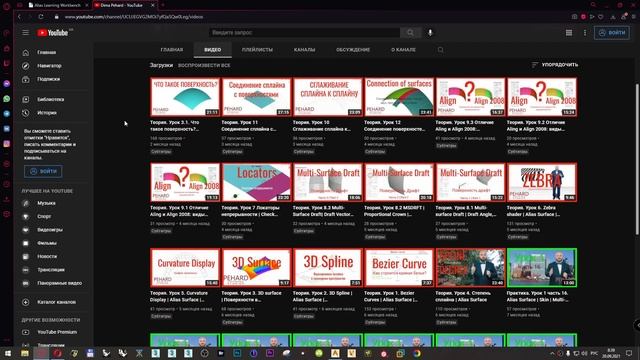This screenshot has width=640, height=360.
Task: Close the YouTube browser tab
Action: pyautogui.click(x=153, y=5)
